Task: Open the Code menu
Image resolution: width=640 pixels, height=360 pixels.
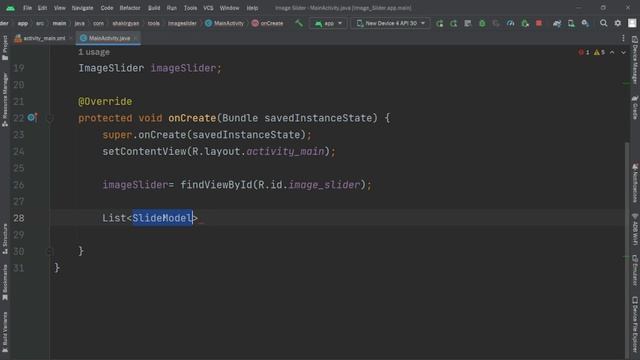Action: 107,8
